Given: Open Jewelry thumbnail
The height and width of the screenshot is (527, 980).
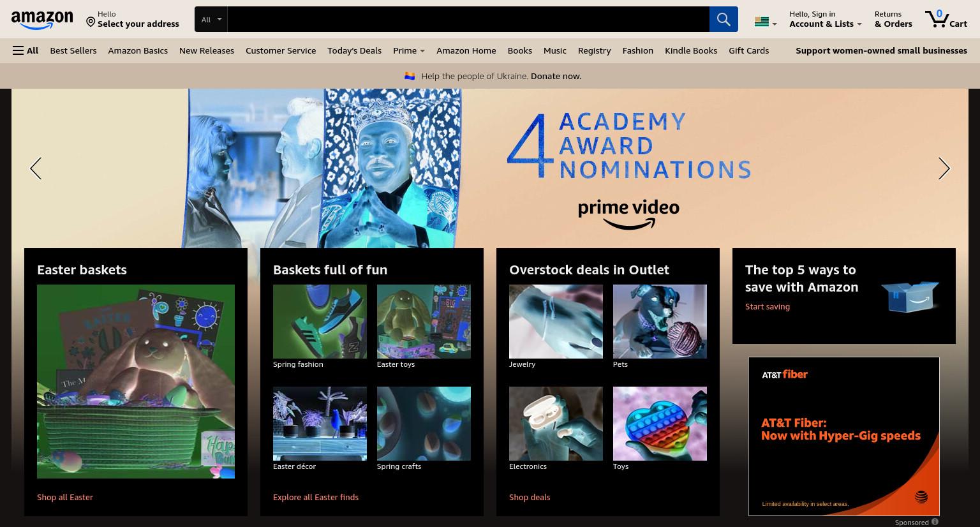Looking at the screenshot, I should [556, 322].
